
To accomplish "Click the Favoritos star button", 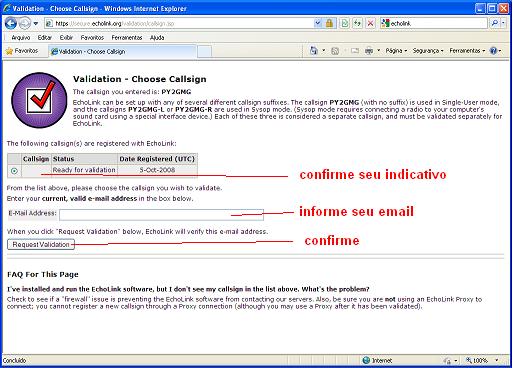I will [x=22, y=51].
